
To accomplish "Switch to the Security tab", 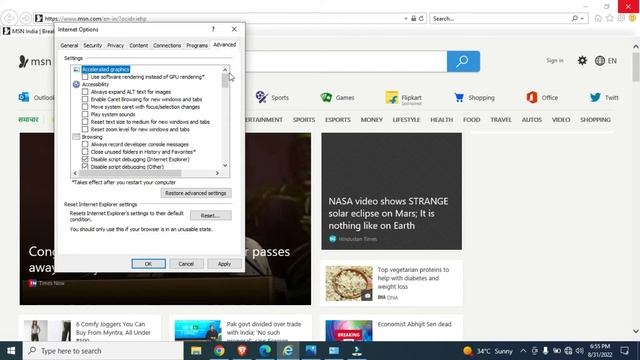I will tap(93, 45).
